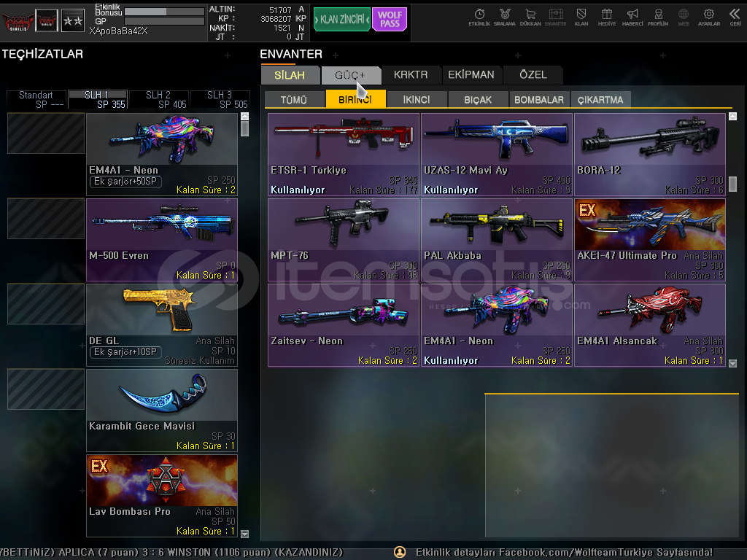
Task: Select the UZAS-12 Mavi Ay weapon card
Action: click(x=497, y=155)
